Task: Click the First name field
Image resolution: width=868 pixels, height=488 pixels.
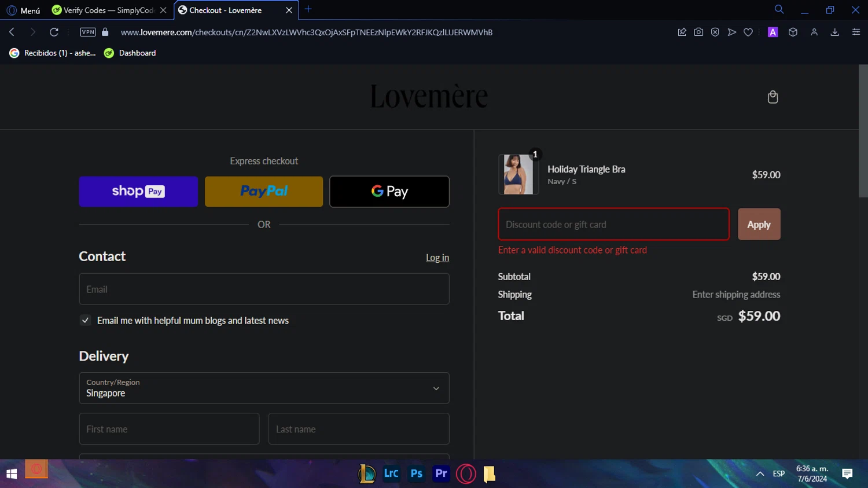Action: coord(169,429)
